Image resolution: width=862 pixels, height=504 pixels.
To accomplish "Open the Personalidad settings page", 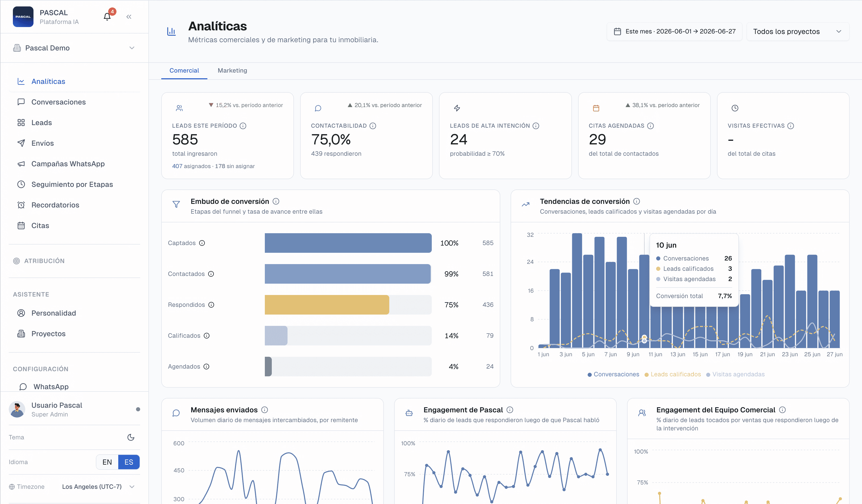I will [x=74, y=313].
